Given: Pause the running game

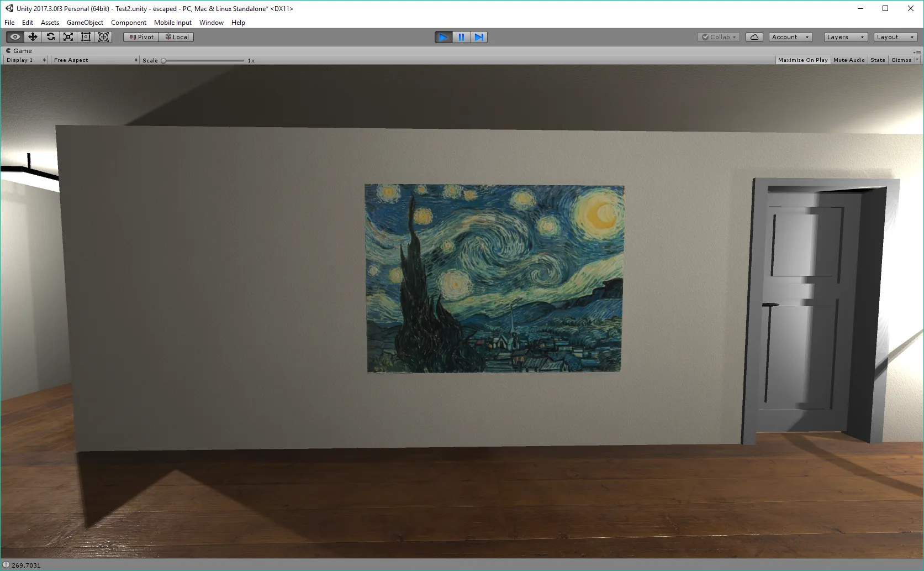Looking at the screenshot, I should 461,37.
